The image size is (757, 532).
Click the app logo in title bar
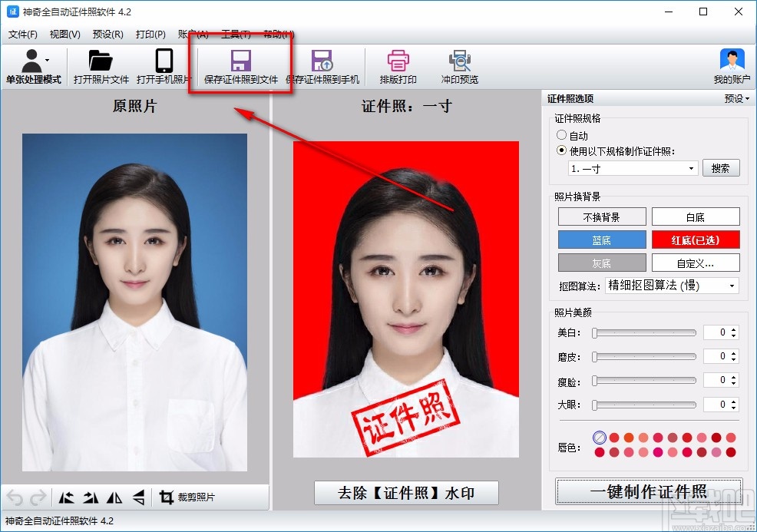(x=12, y=12)
